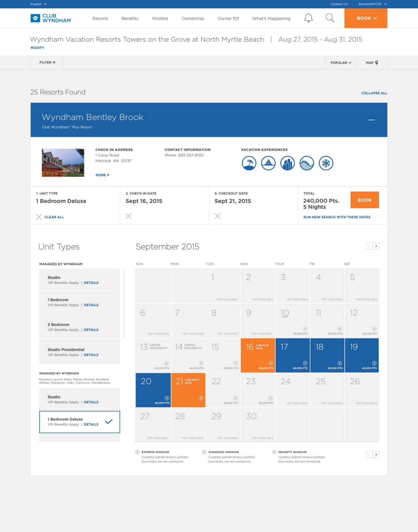The width and height of the screenshot is (418, 532).
Task: Go to the Wishlist menu item
Action: (x=160, y=19)
